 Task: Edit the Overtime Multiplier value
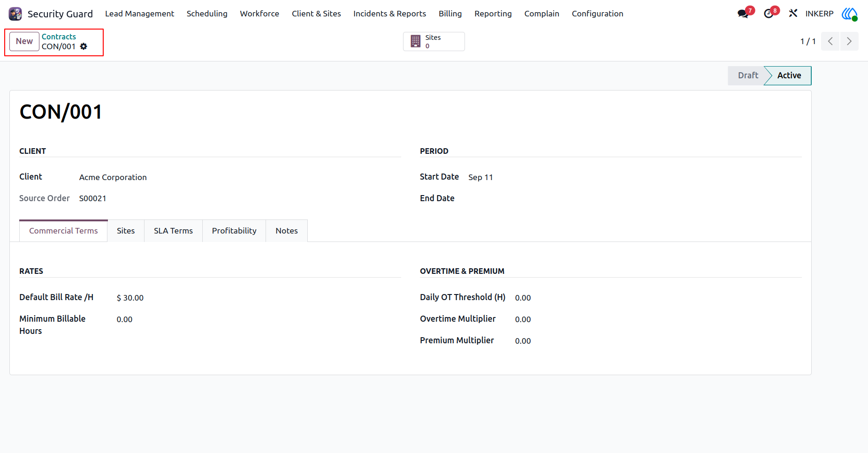pyautogui.click(x=523, y=319)
